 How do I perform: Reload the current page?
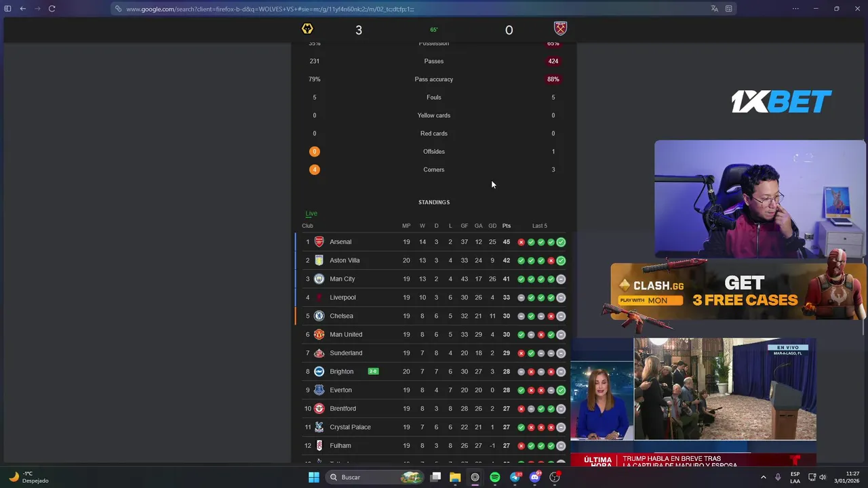click(x=52, y=9)
